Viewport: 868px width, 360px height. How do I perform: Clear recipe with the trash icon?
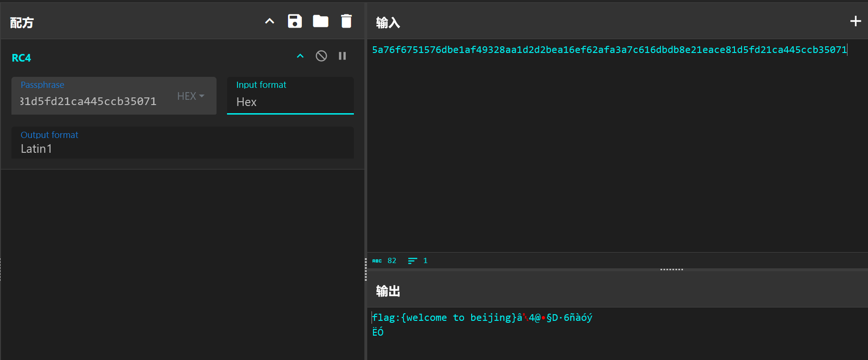click(346, 21)
